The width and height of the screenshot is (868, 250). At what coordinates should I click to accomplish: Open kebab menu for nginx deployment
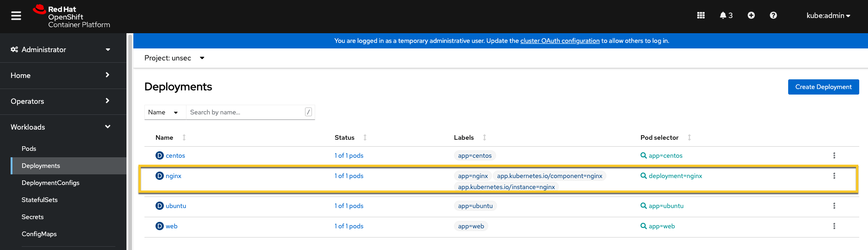[x=834, y=176]
